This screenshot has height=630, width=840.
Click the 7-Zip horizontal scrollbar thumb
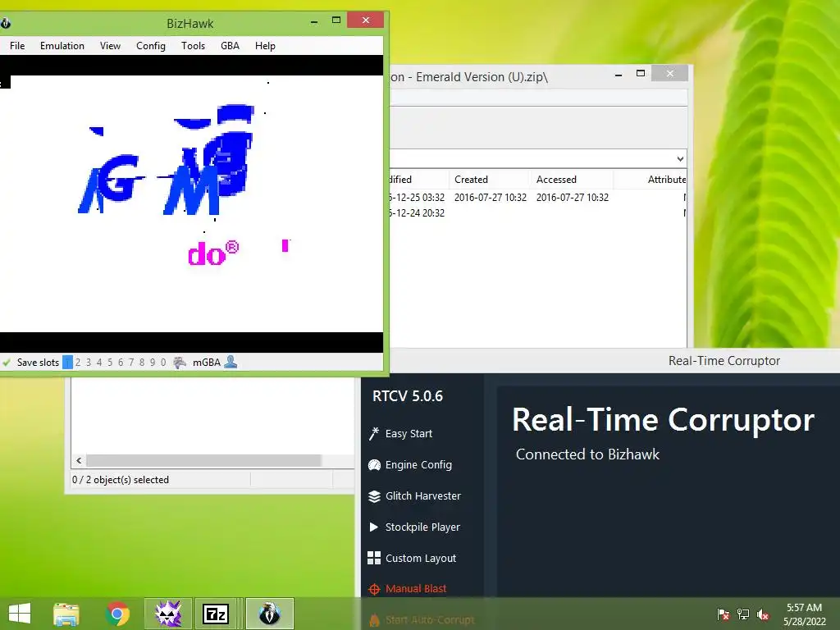coord(203,461)
